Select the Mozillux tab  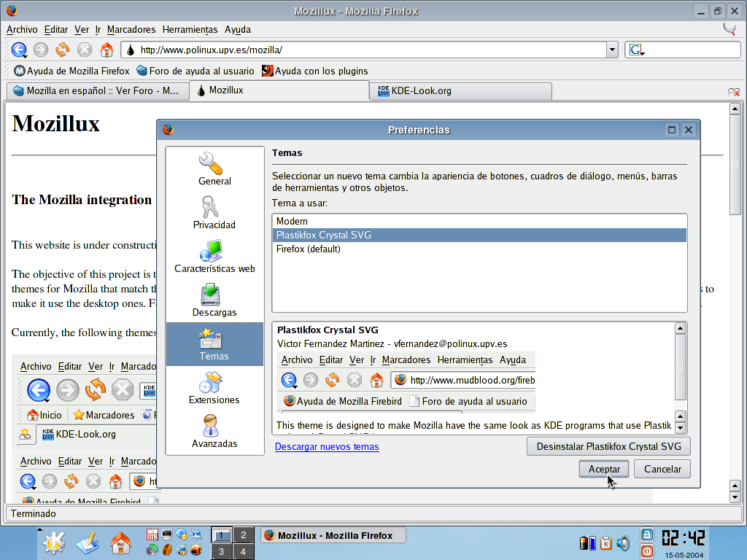279,90
